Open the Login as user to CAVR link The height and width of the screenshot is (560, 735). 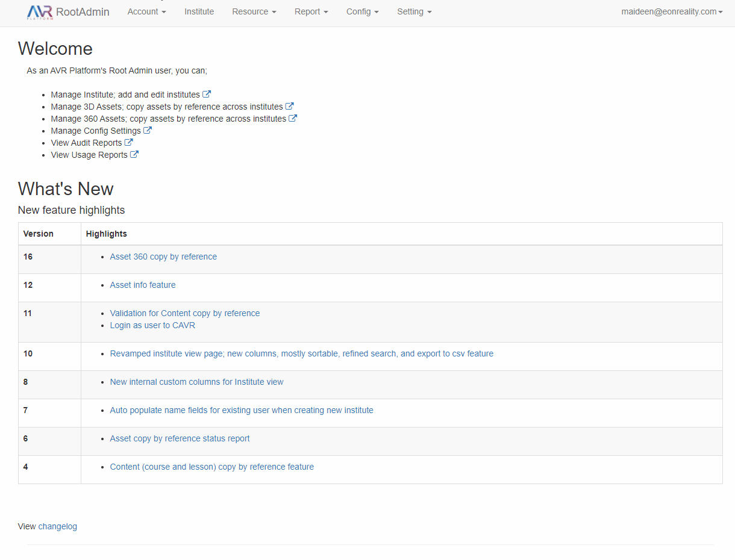tap(152, 325)
